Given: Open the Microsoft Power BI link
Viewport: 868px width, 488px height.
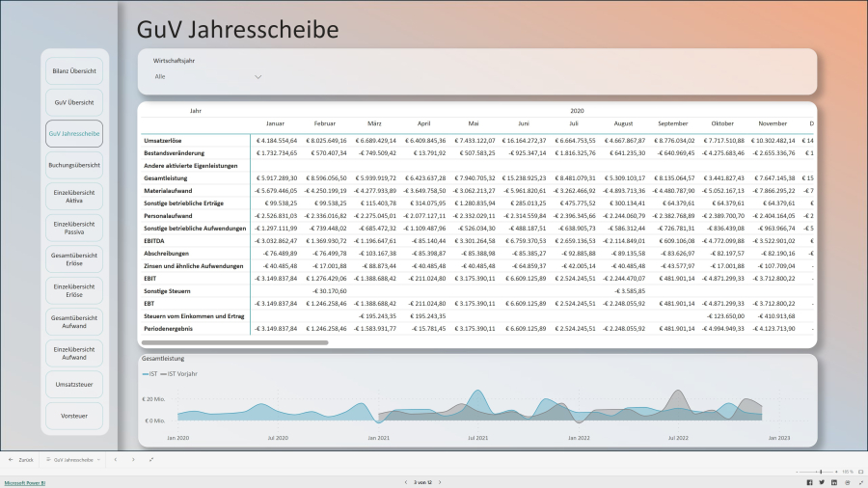Looking at the screenshot, I should [x=28, y=481].
